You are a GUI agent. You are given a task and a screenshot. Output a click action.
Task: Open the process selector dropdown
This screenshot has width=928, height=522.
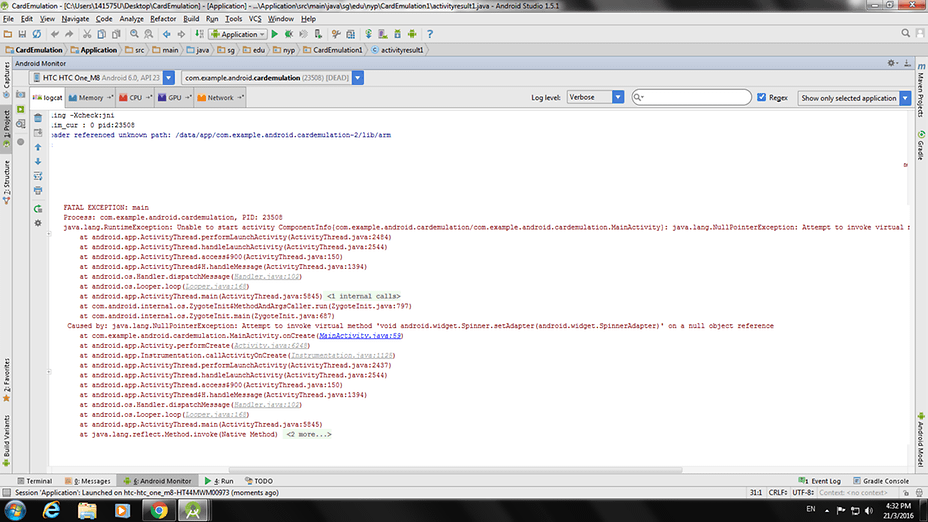(357, 78)
